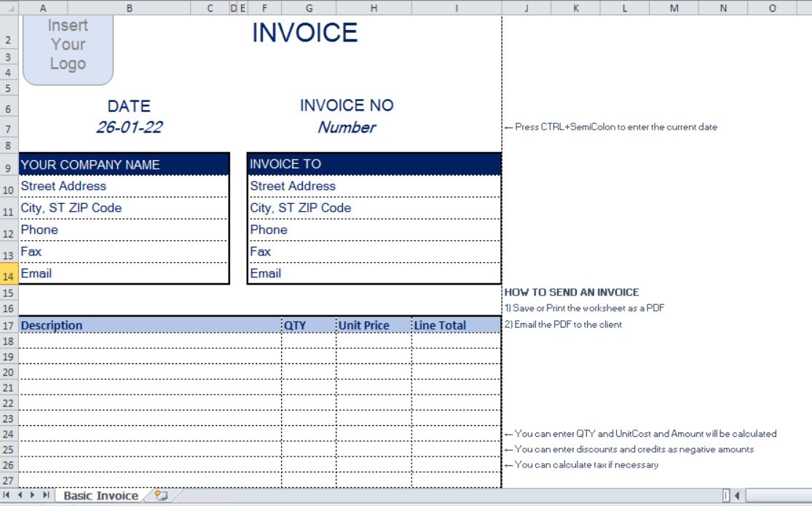The height and width of the screenshot is (506, 812).
Task: Select Street Address under INVOICE TO
Action: [x=374, y=186]
